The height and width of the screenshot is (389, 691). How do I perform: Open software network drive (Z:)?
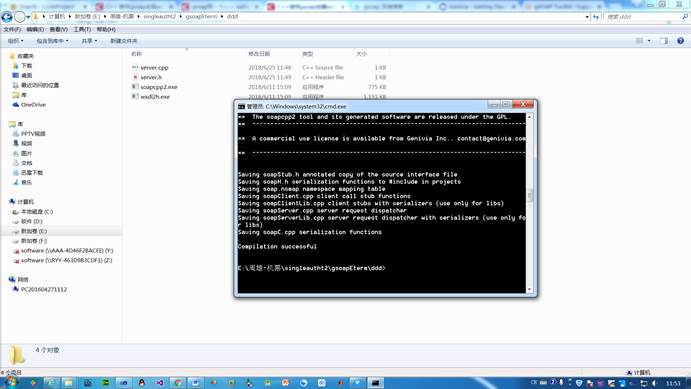[67, 260]
